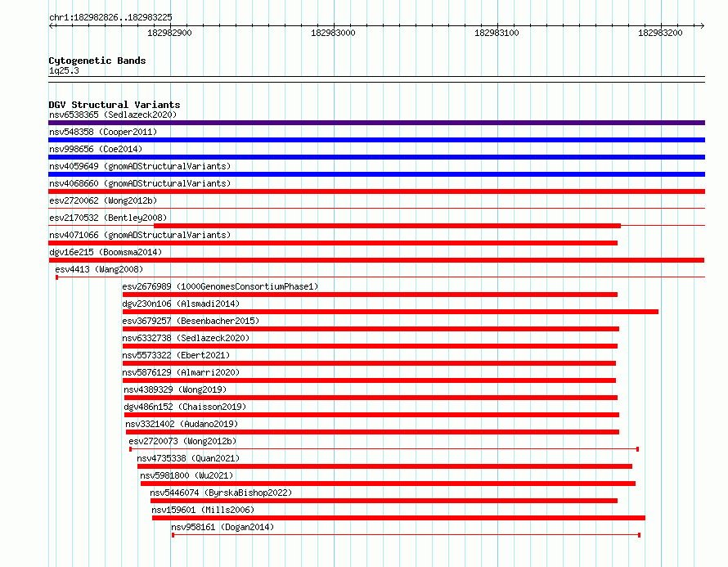Open variant dgv16e215 (Boomsma2014) label

pyautogui.click(x=106, y=252)
